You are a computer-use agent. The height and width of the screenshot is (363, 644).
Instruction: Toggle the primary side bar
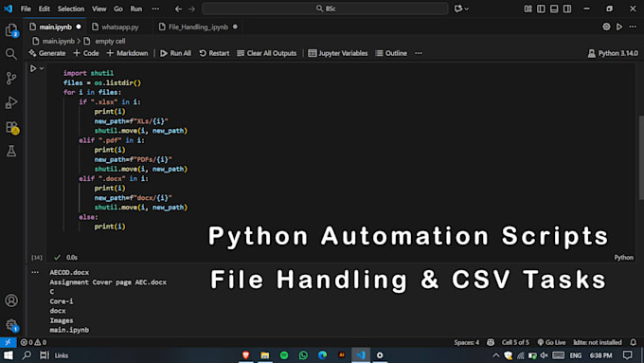tap(541, 9)
